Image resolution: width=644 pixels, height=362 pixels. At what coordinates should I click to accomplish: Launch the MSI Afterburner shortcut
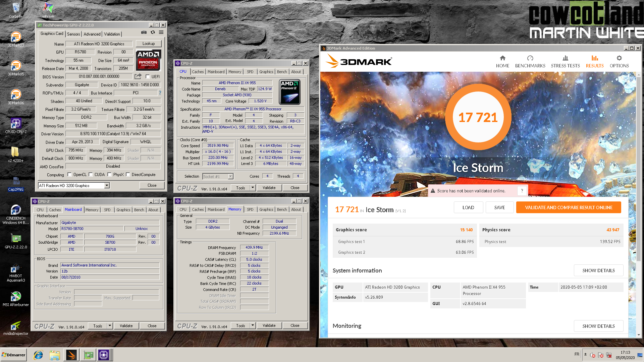[x=16, y=298]
